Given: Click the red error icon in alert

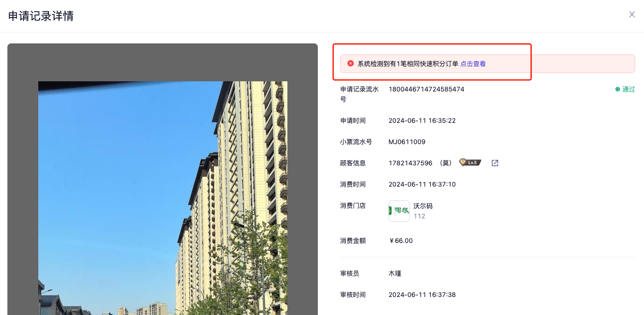Looking at the screenshot, I should pos(351,63).
